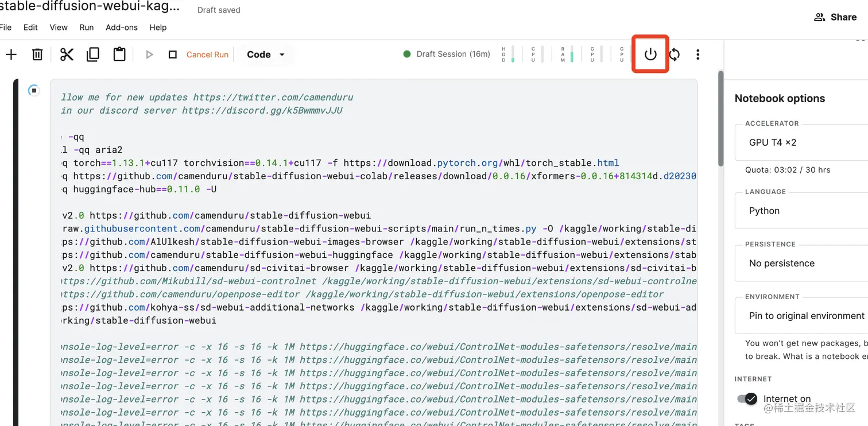The width and height of the screenshot is (868, 426).
Task: Click the power off session icon
Action: pyautogui.click(x=650, y=55)
